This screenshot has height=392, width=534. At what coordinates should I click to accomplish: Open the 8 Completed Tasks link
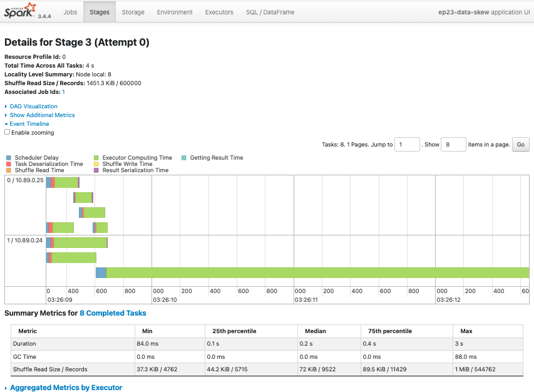click(x=113, y=313)
